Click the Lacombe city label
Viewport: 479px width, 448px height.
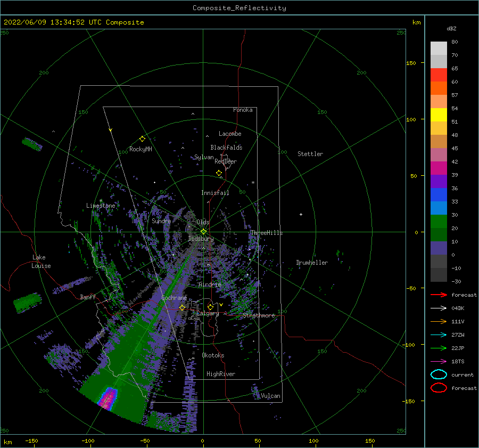pos(230,134)
